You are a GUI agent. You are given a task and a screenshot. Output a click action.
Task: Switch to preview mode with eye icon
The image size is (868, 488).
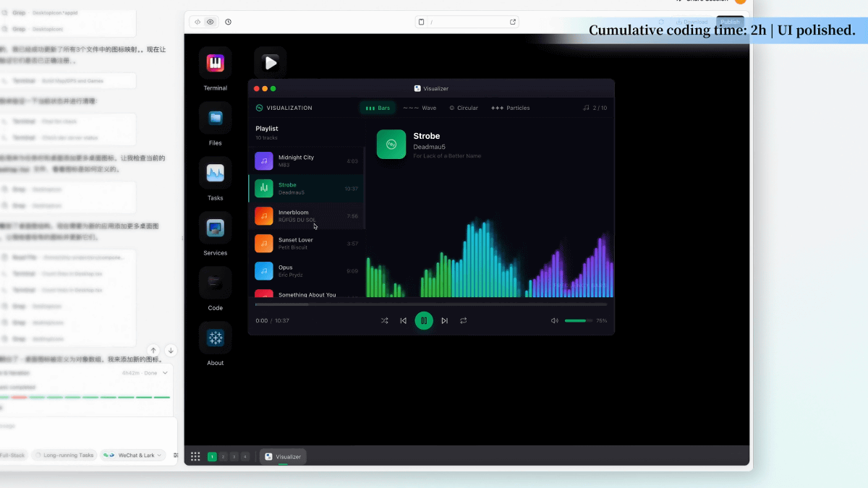[210, 22]
